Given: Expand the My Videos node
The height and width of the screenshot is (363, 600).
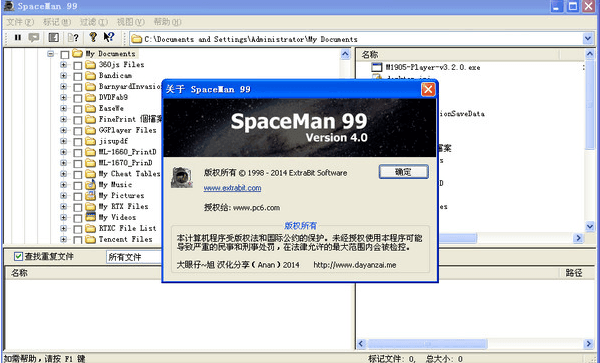Looking at the screenshot, I should (x=64, y=217).
